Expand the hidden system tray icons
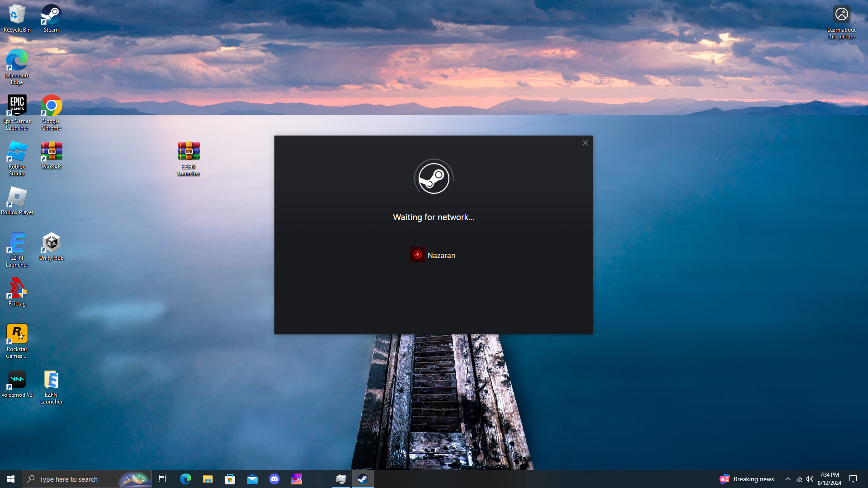Screen dimensions: 868x488 (x=788, y=479)
